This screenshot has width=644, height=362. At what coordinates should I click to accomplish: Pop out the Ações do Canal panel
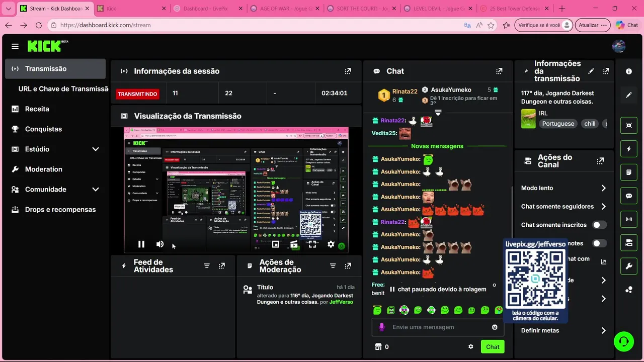pos(600,161)
